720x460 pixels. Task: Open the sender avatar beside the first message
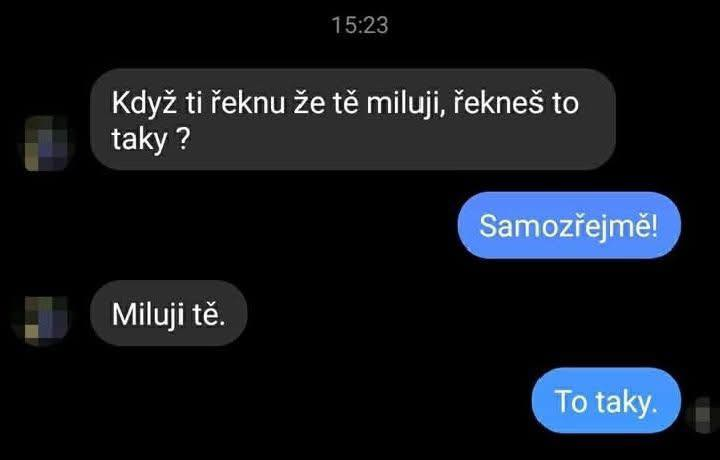tap(46, 143)
